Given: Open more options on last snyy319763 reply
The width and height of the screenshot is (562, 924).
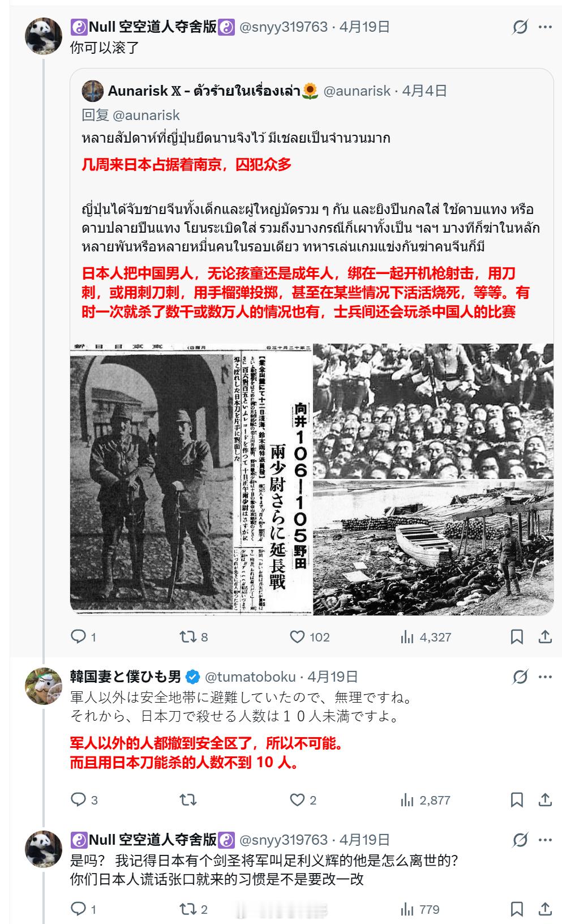Looking at the screenshot, I should click(x=545, y=840).
